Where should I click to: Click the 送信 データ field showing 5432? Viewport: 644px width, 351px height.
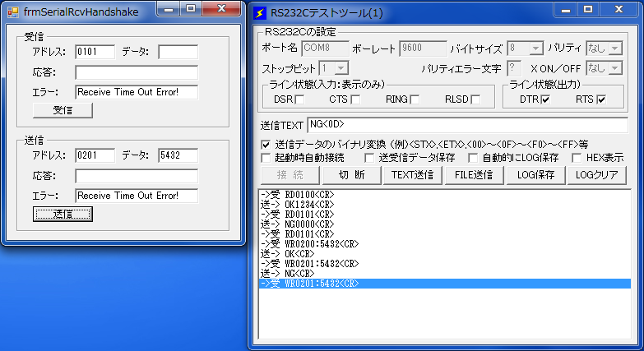pos(178,155)
